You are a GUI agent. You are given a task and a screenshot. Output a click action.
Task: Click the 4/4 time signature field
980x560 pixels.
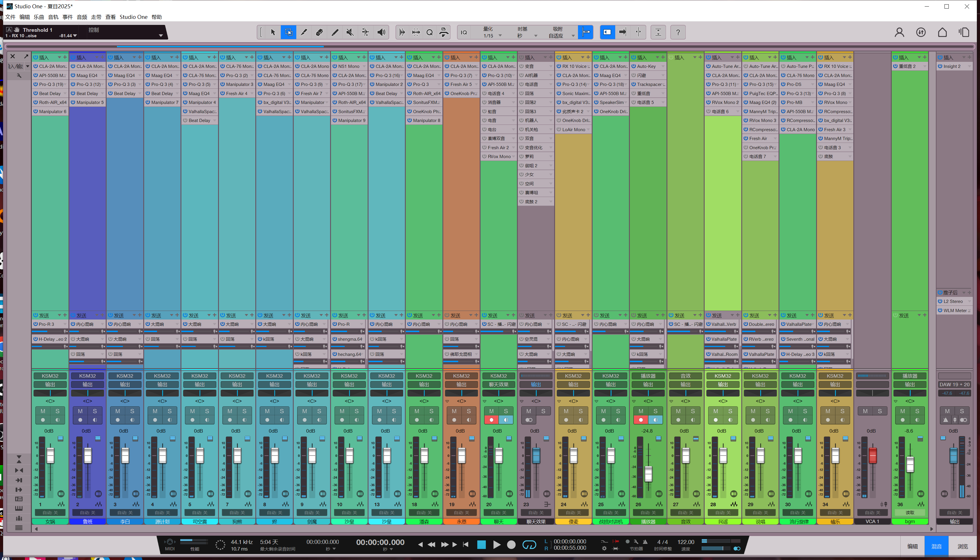tap(663, 542)
